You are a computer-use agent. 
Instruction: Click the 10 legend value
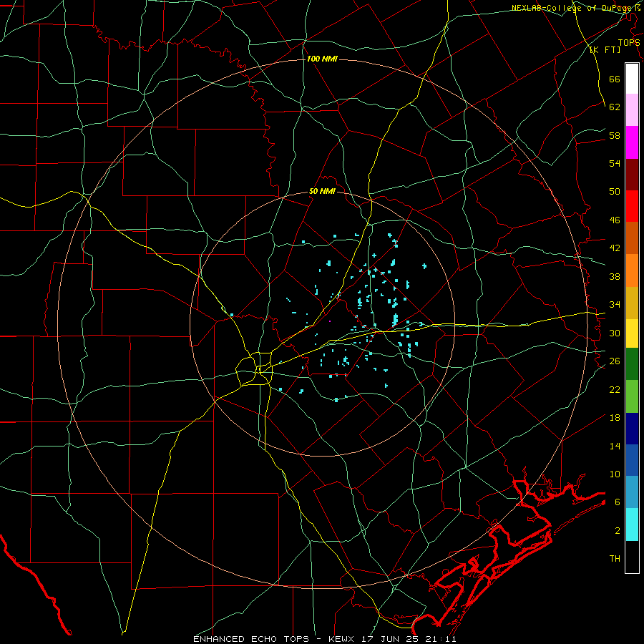pos(615,474)
